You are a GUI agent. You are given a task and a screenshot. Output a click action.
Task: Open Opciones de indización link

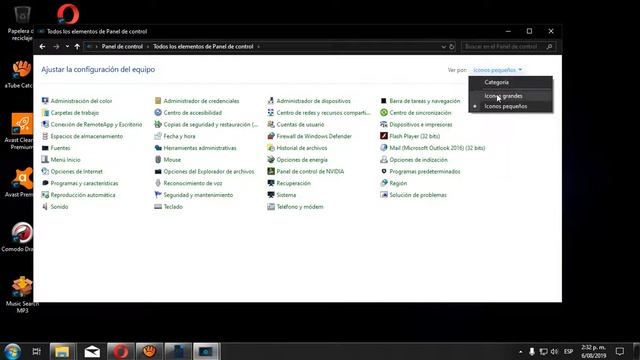pos(418,160)
